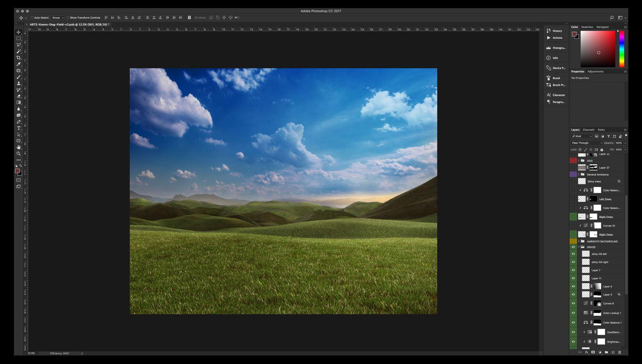Select the Rectangular Marquee tool
Screen dimensions: 642x364
[x=18, y=38]
